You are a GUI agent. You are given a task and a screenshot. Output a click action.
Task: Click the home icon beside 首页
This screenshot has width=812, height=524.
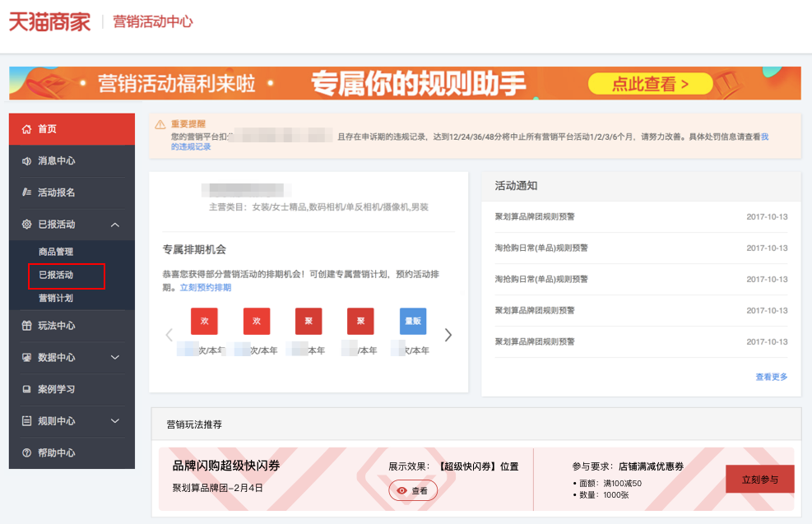pyautogui.click(x=26, y=129)
